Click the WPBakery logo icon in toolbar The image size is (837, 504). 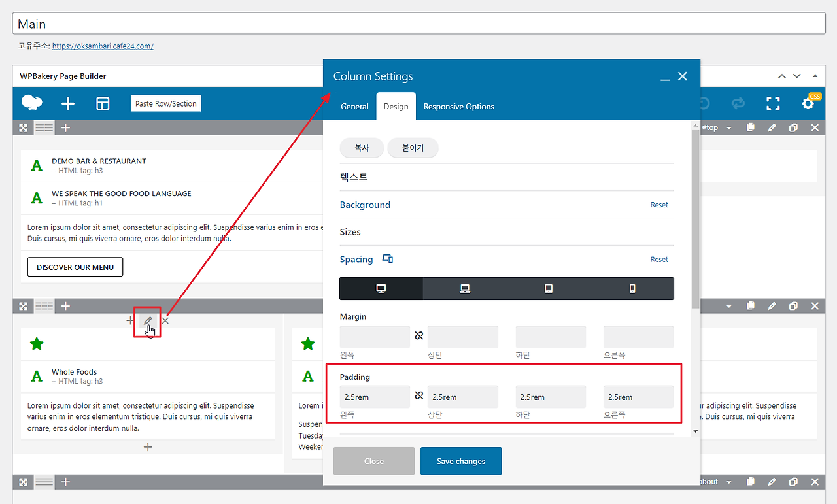coord(31,103)
